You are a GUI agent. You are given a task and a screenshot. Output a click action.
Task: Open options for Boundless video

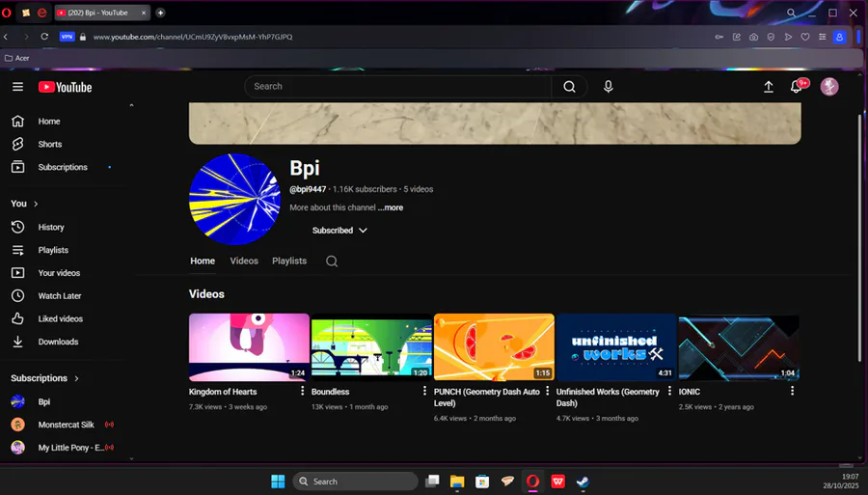pos(424,391)
